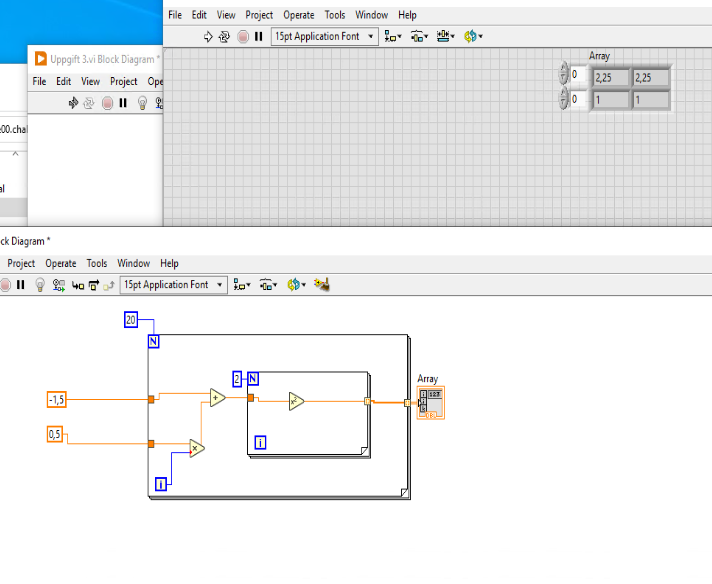Click the Array row index stepper arrows

[563, 74]
